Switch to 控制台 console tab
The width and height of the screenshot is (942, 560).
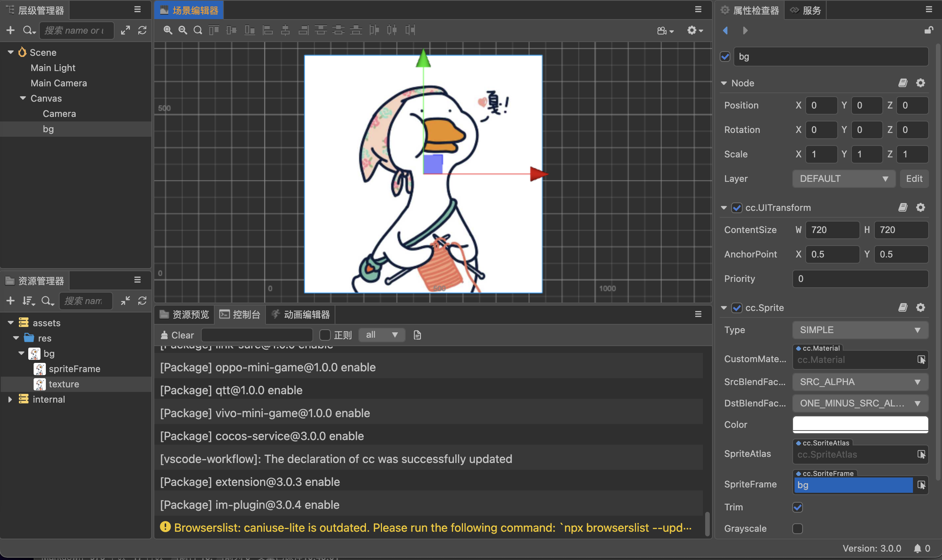[x=240, y=314]
